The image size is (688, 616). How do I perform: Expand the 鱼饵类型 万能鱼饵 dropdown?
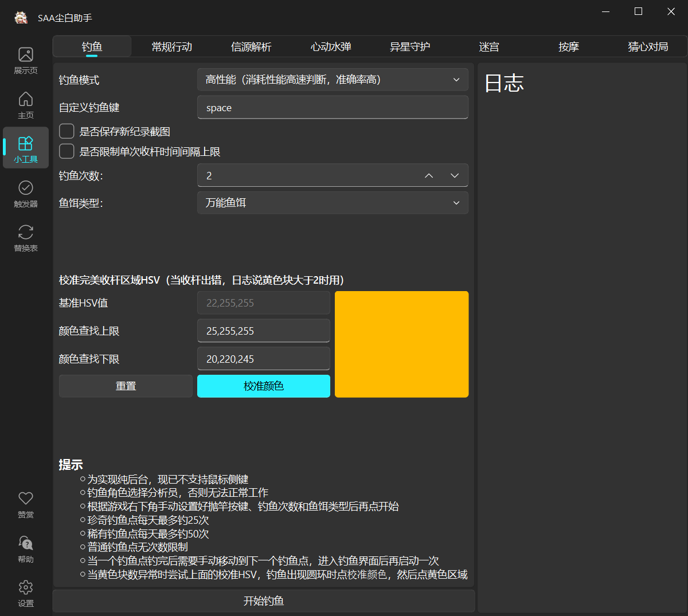[333, 203]
